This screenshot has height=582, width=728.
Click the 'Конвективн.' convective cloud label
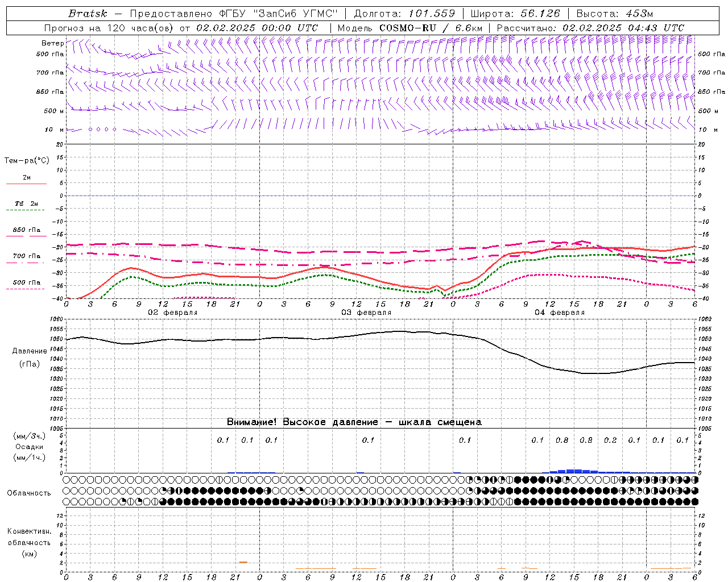click(30, 531)
